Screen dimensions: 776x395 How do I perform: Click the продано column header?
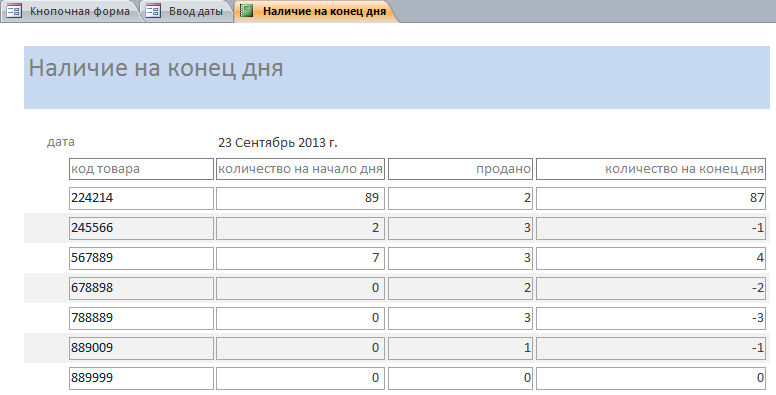click(460, 169)
